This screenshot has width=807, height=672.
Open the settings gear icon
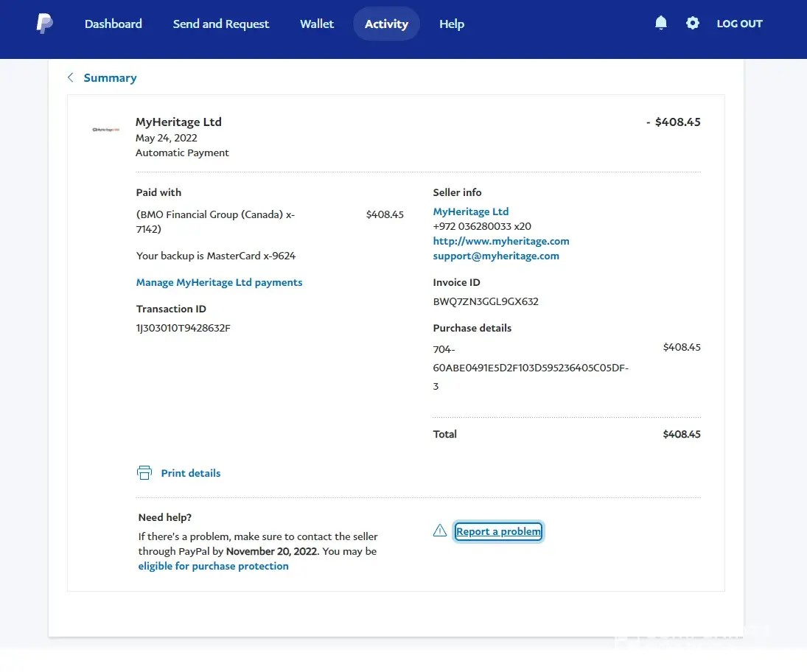[x=692, y=24]
